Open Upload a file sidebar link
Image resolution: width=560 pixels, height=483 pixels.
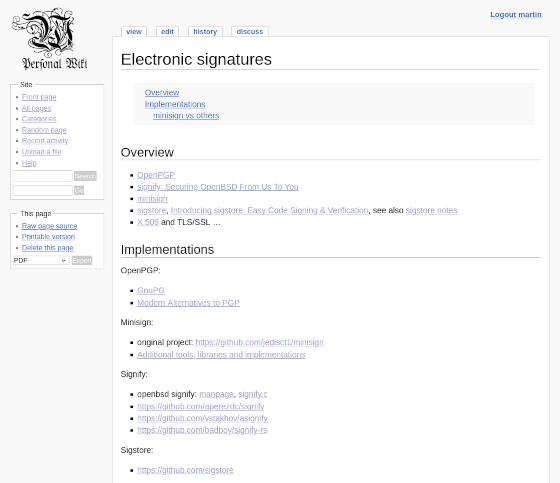[41, 152]
